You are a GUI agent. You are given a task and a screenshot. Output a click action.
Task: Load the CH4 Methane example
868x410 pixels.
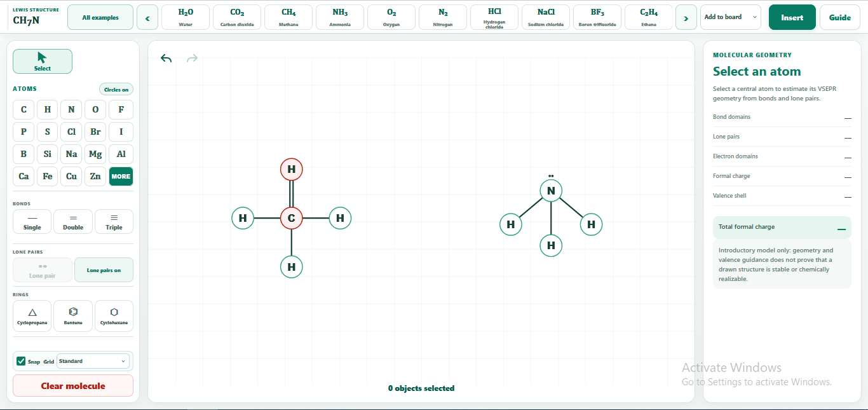pyautogui.click(x=288, y=17)
